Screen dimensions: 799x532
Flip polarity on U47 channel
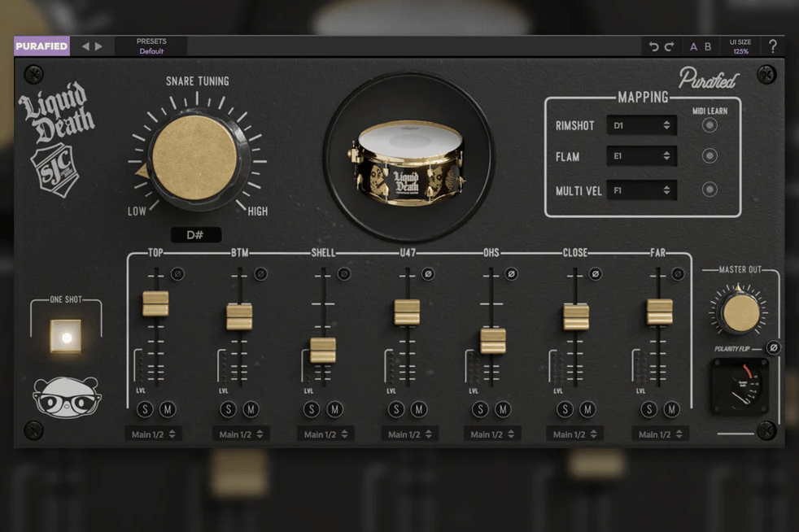[428, 273]
